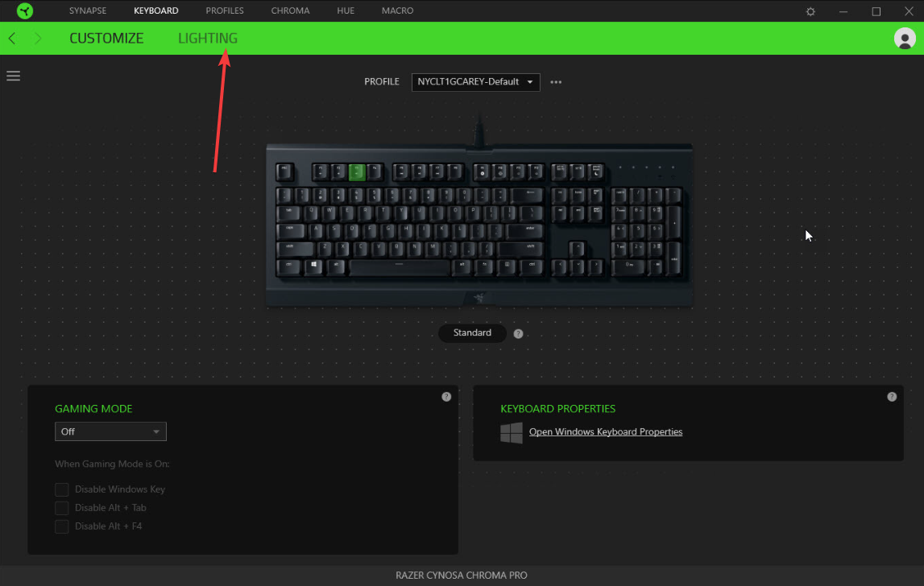Click the Standard mode button
The height and width of the screenshot is (586, 924).
472,332
